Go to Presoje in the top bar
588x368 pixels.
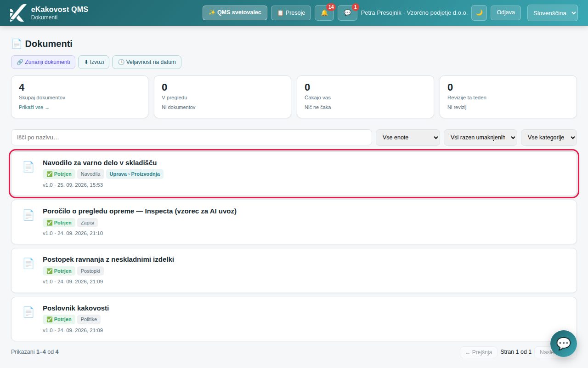click(x=291, y=13)
